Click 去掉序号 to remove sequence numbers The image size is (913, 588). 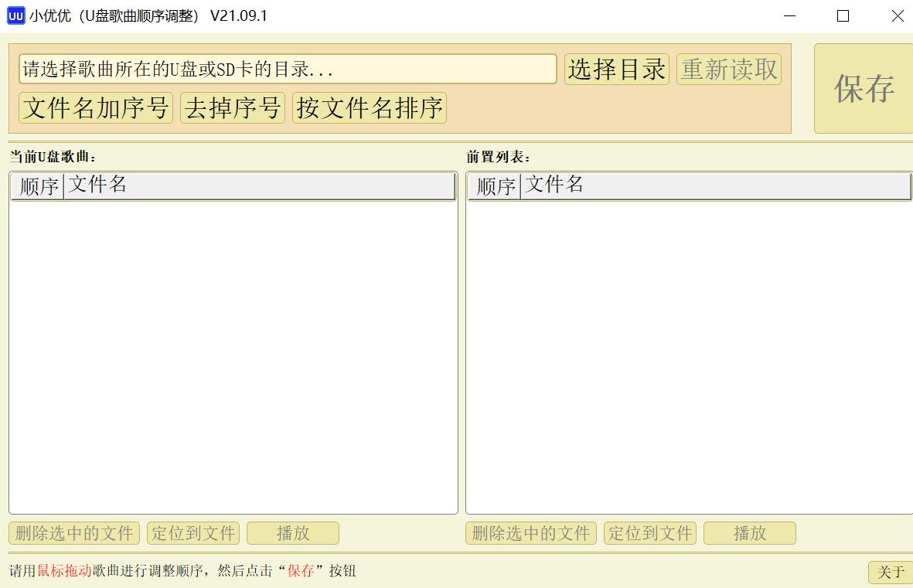pos(233,108)
